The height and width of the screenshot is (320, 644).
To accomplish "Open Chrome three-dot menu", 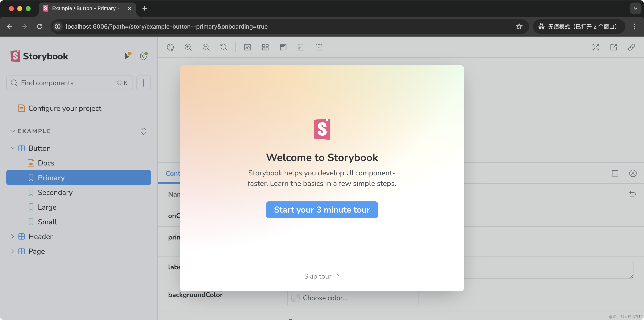I will [x=635, y=26].
